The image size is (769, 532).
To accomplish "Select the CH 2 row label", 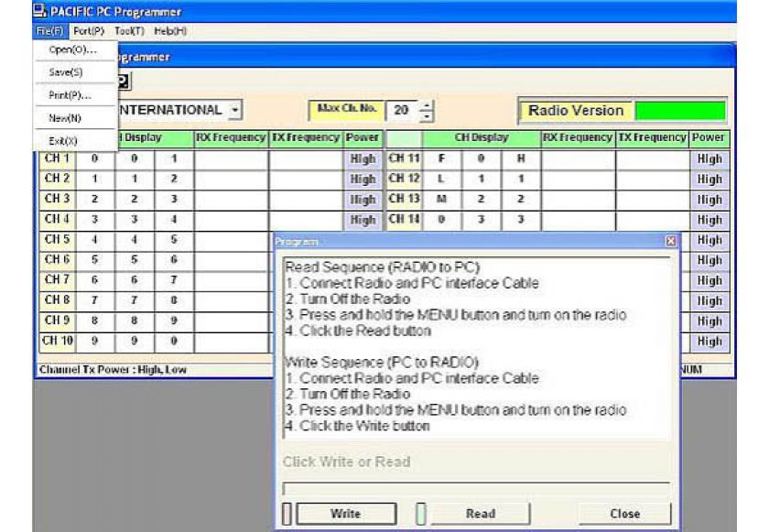I will pos(58,179).
